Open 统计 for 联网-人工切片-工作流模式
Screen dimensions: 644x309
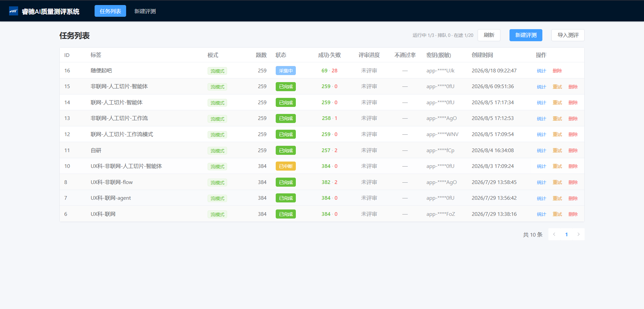pos(541,134)
